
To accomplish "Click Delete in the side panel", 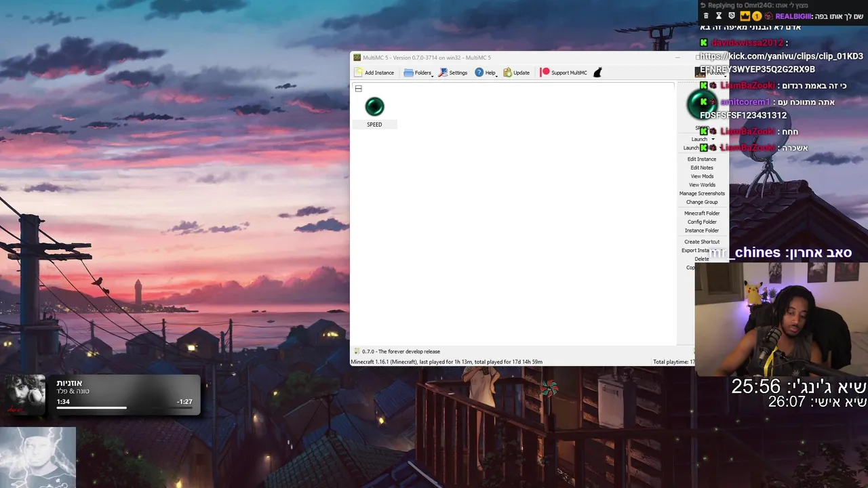I will click(x=702, y=259).
